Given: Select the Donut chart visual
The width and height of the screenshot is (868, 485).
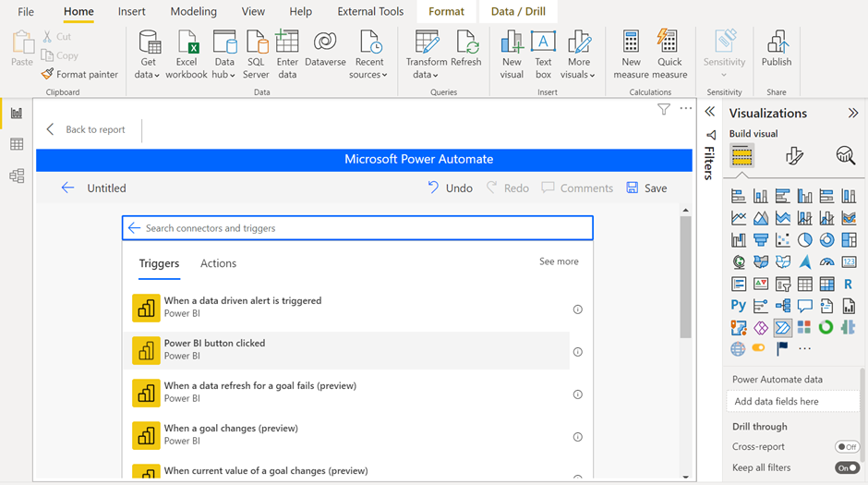Looking at the screenshot, I should coord(826,240).
